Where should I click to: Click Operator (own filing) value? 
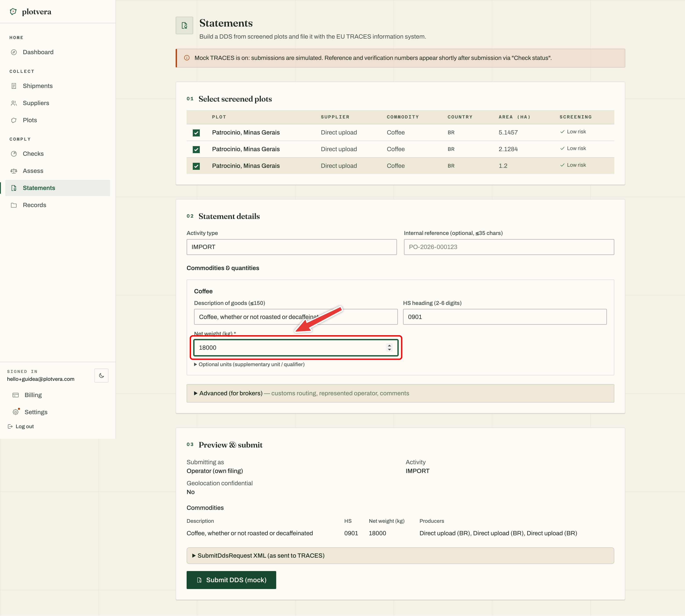(x=215, y=471)
